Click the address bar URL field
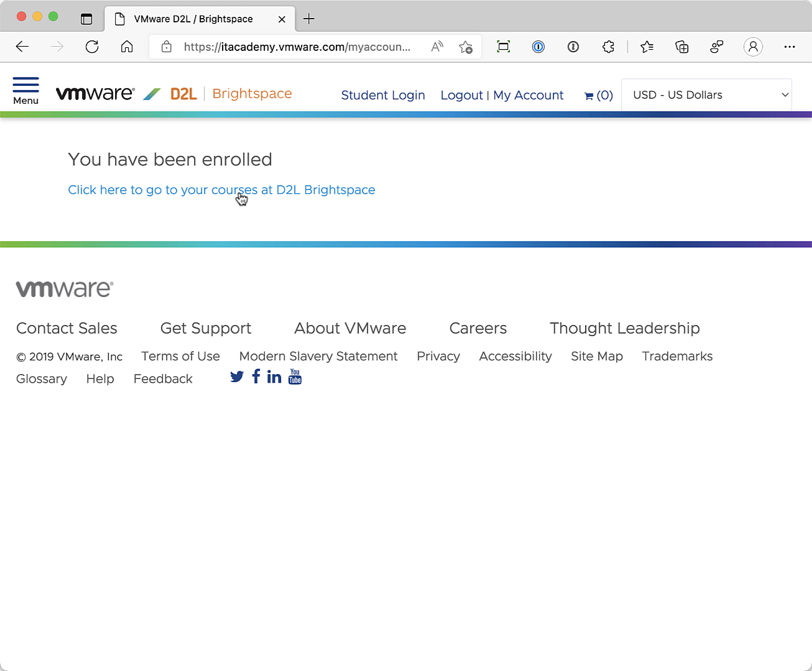 [297, 47]
